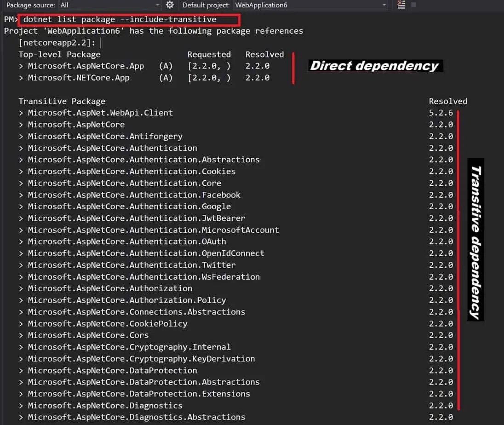Open Package Manager Console settings gear

tap(170, 5)
